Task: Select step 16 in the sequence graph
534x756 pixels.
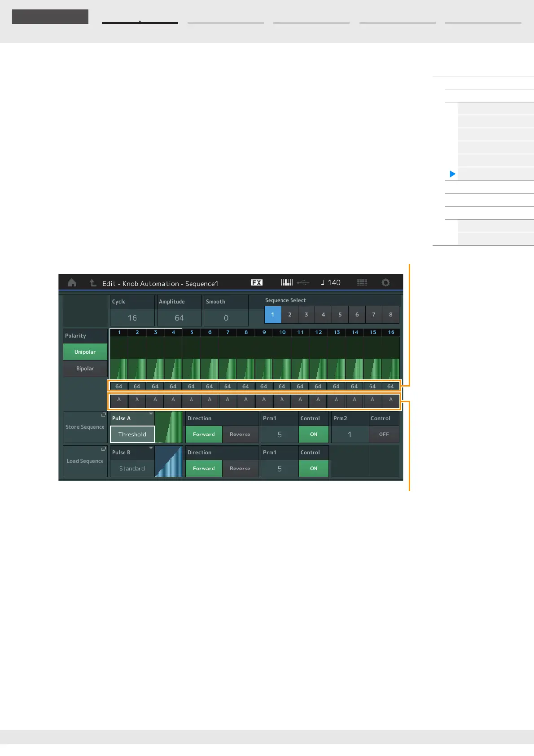Action: coord(391,355)
